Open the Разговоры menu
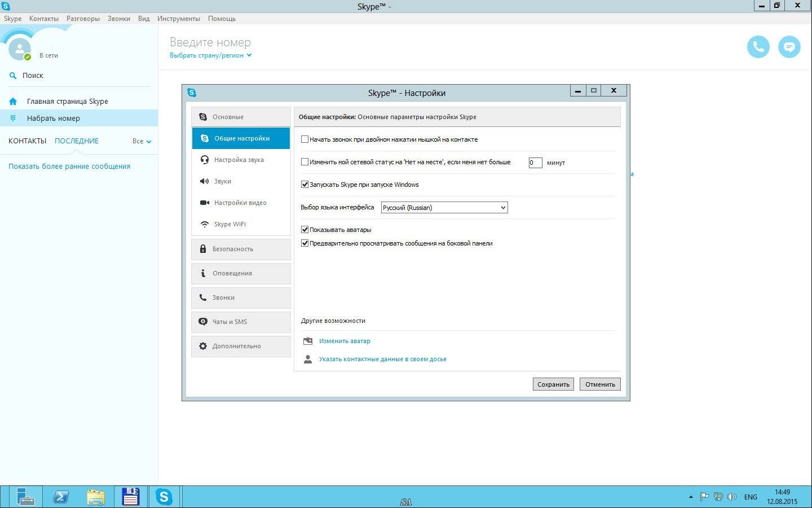 tap(83, 19)
